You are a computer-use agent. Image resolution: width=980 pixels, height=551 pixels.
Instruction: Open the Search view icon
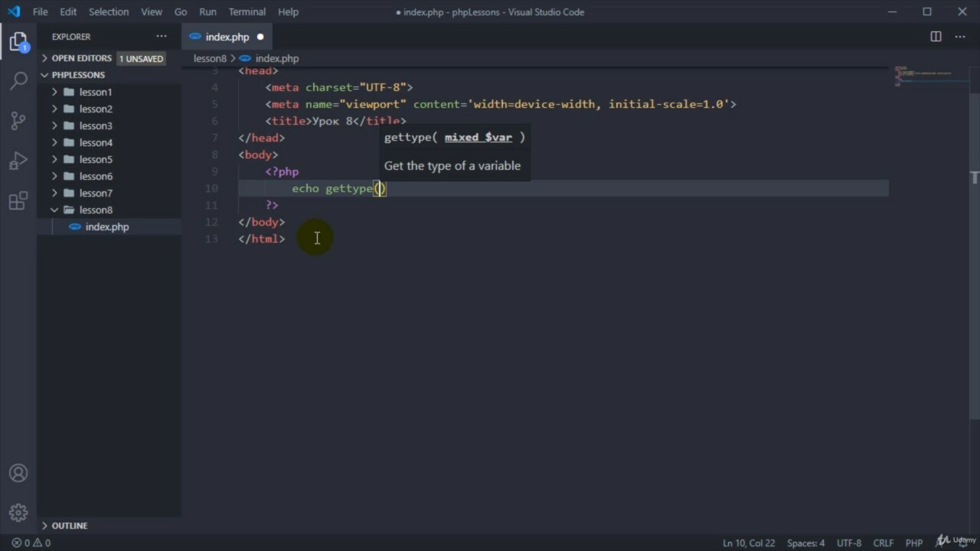click(18, 80)
